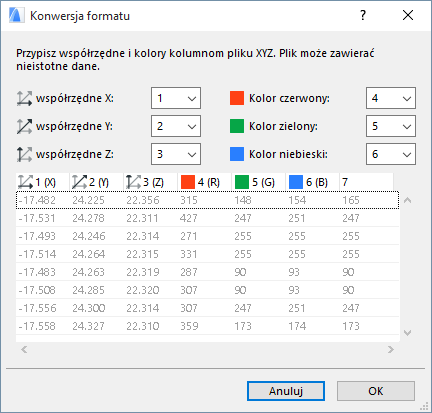432x413 pixels.
Task: Select the row with value -17.508
Action: (x=207, y=290)
